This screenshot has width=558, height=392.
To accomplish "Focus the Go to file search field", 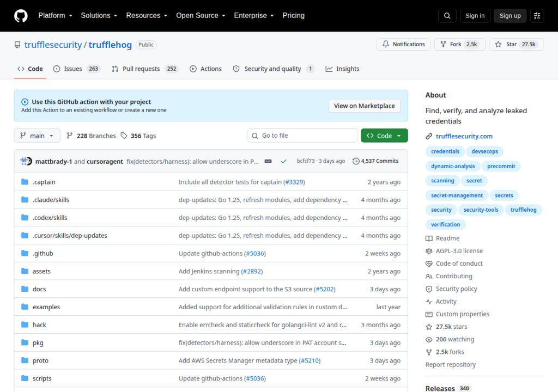I will click(x=302, y=136).
